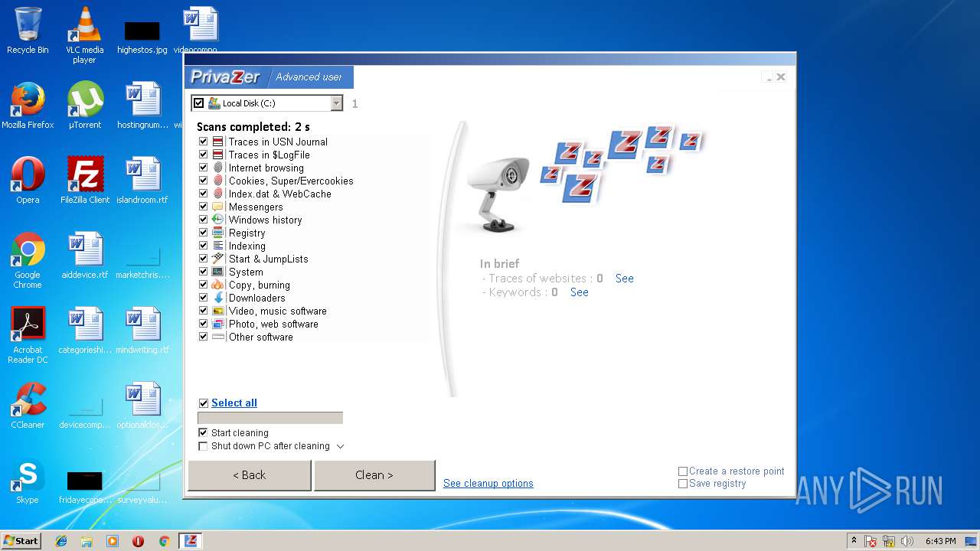The image size is (980, 551).
Task: Open Opera desktop shortcut
Action: 28,181
